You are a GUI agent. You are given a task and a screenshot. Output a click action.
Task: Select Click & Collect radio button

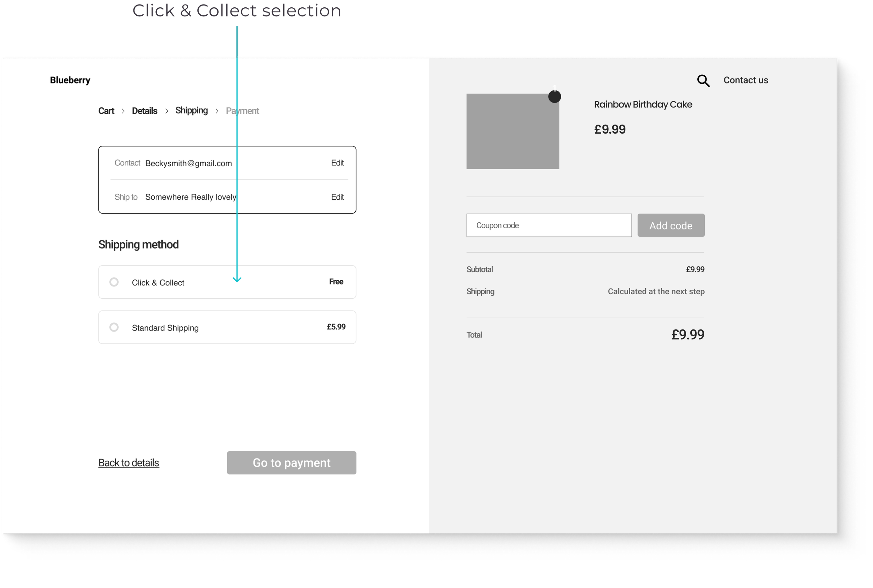click(114, 282)
